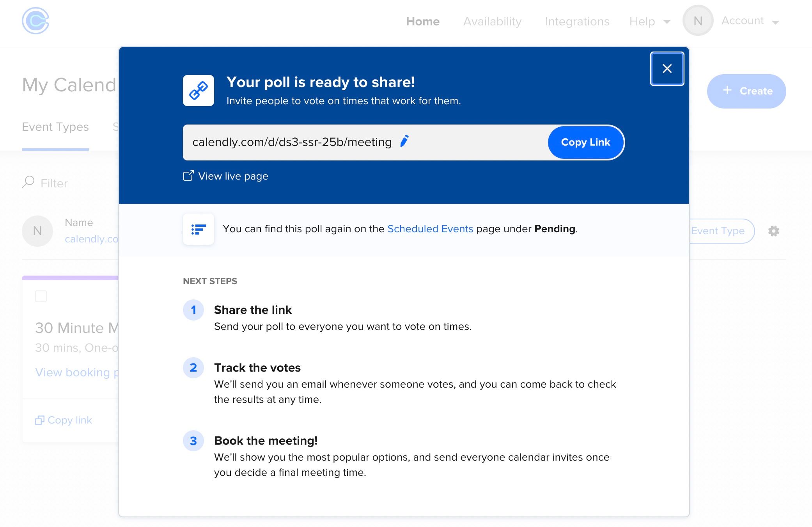812x527 pixels.
Task: Click the chain link icon beside poll title
Action: point(199,91)
